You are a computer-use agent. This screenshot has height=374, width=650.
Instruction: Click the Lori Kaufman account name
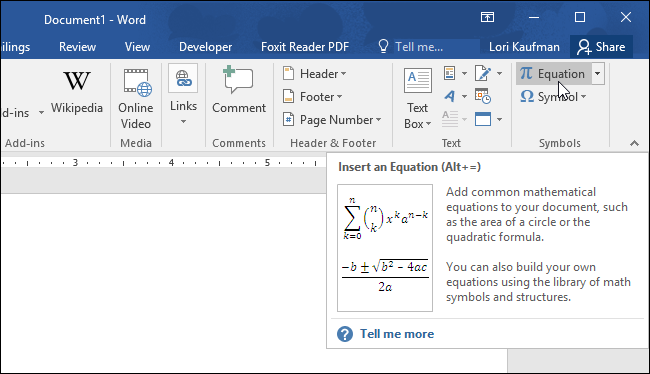tap(524, 46)
